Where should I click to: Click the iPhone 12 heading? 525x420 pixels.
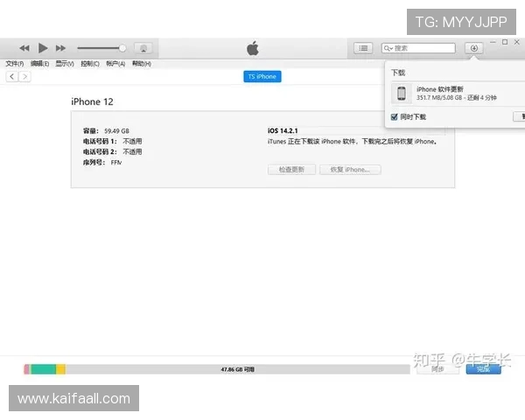pyautogui.click(x=92, y=101)
